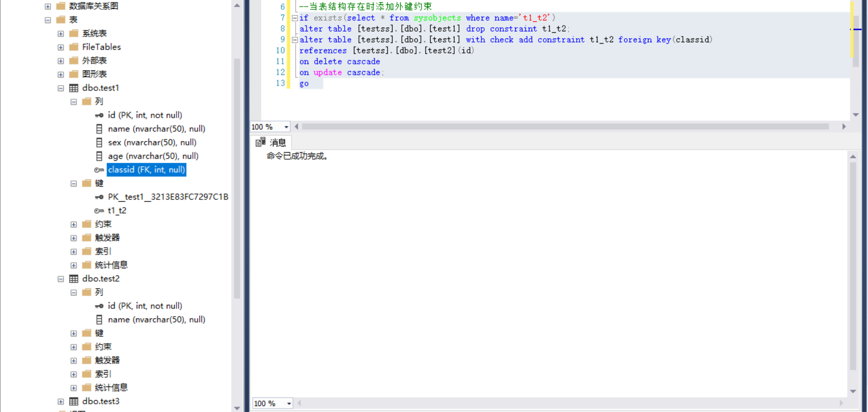Click the editor horizontal scrollbar left arrow
868x412 pixels.
point(297,126)
